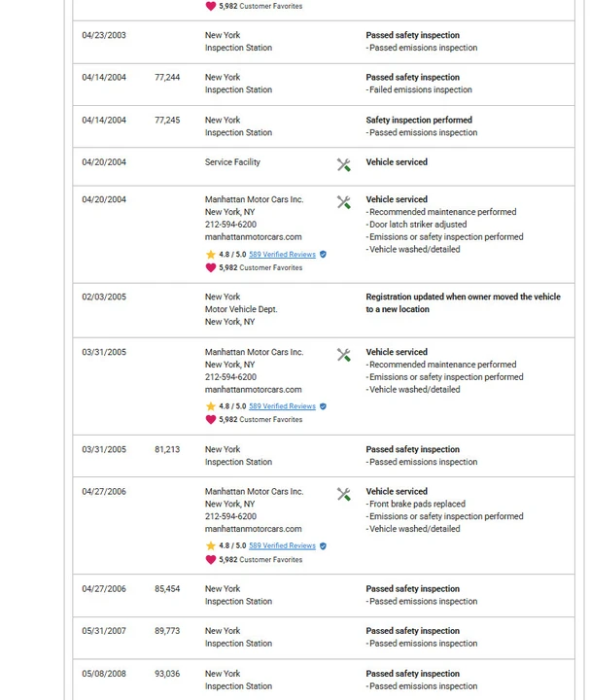This screenshot has height=700, width=590.
Task: Select the 02/03/2005 registration updated row
Action: click(x=324, y=310)
